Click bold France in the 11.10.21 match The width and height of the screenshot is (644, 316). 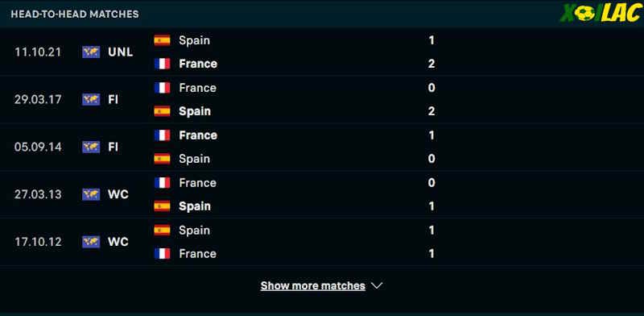(198, 64)
